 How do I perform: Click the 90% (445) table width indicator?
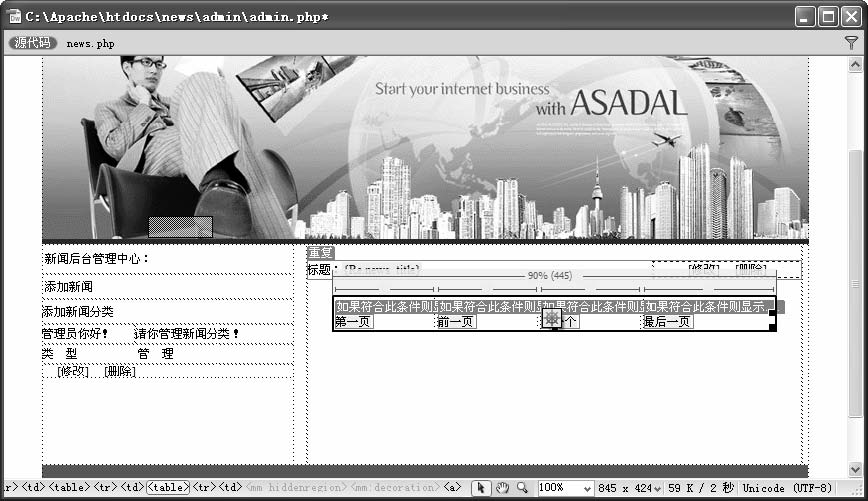pos(549,276)
